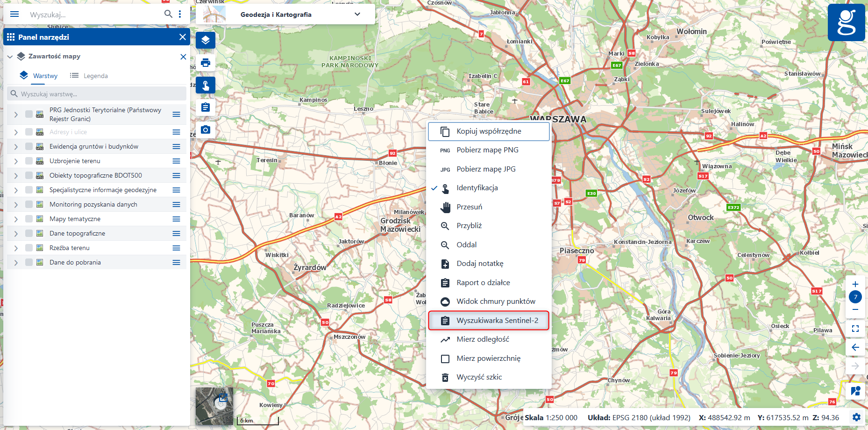Toggle the Rzeźba terenu layer checkbox

tap(29, 248)
